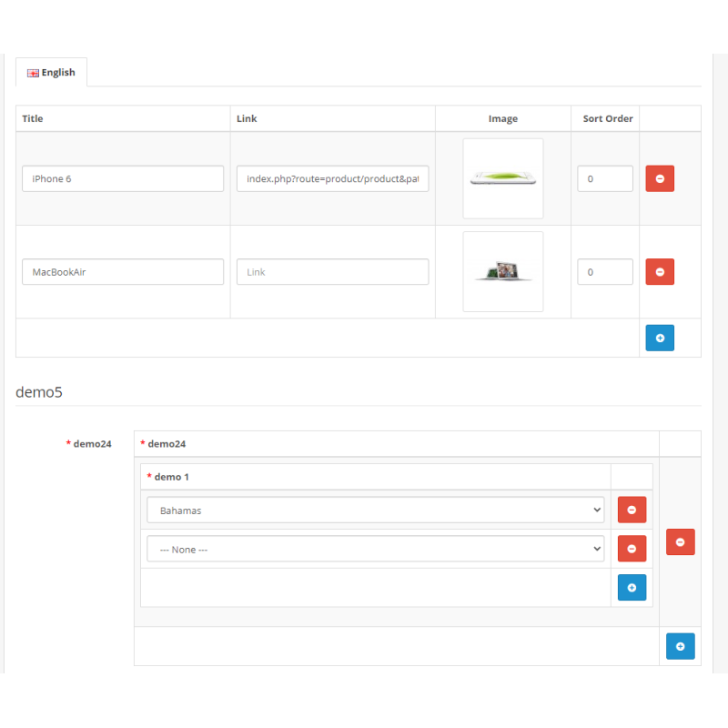Click the iPhone 6 link field

pos(332,178)
